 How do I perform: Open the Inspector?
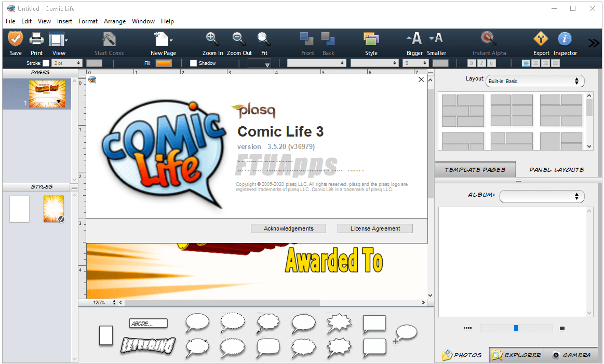pos(565,38)
